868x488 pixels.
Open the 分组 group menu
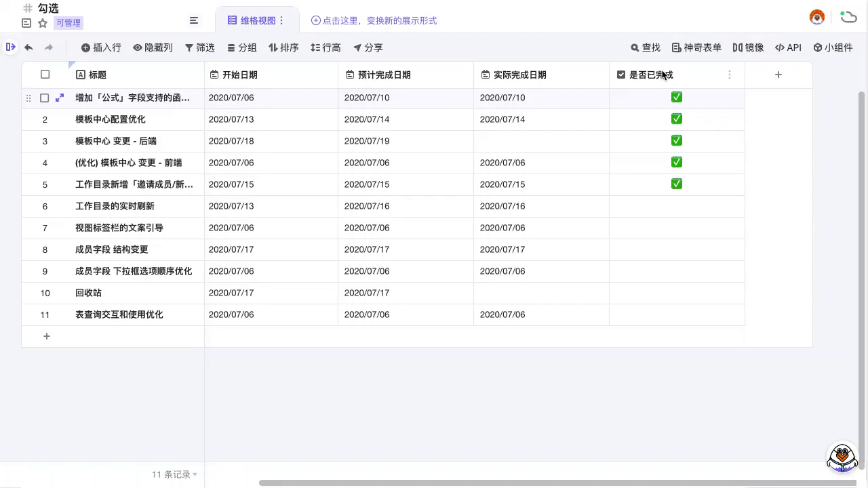click(x=241, y=47)
